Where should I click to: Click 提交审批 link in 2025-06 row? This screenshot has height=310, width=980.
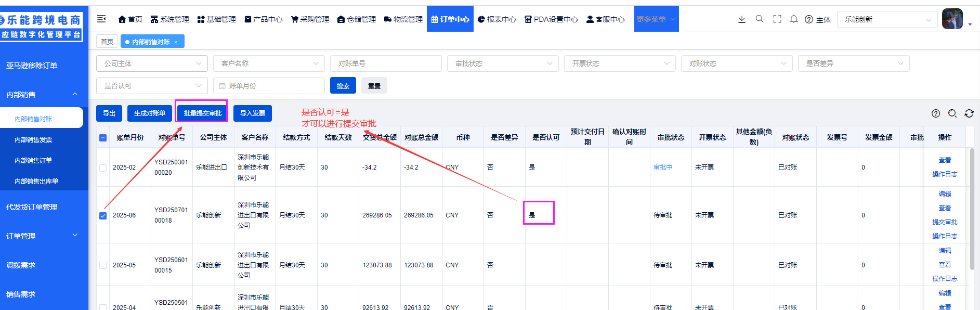[945, 222]
